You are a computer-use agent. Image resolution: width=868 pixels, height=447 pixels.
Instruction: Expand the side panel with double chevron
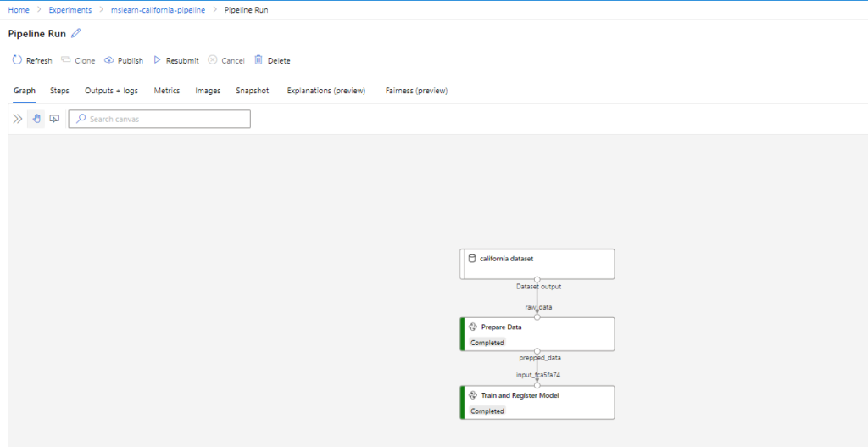(18, 119)
